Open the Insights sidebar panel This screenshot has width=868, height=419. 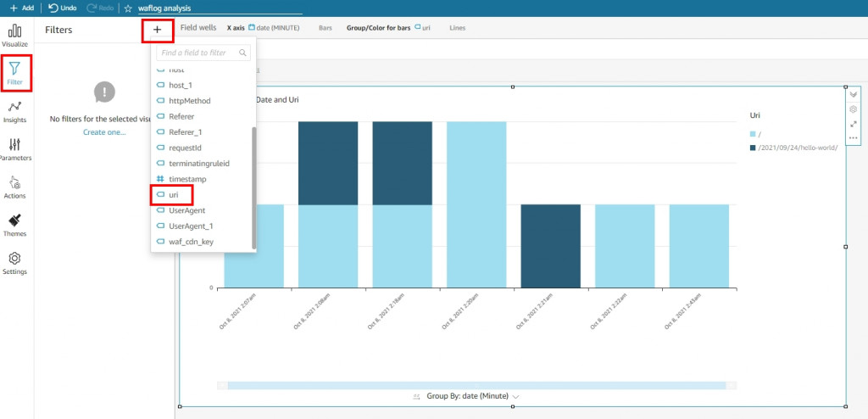pos(15,112)
